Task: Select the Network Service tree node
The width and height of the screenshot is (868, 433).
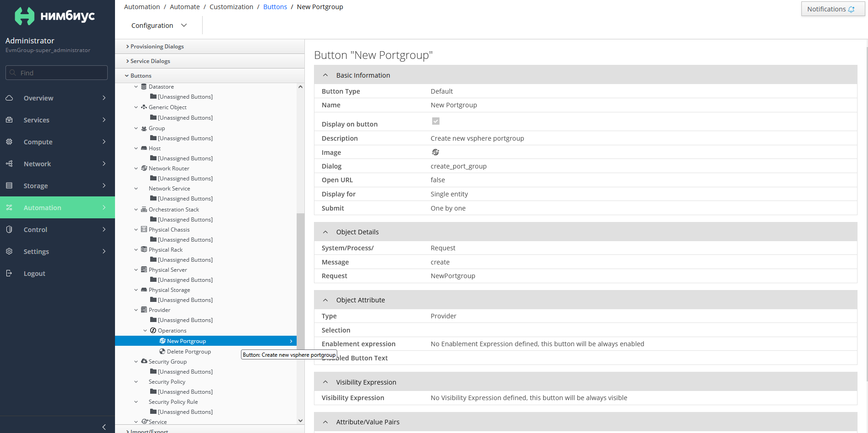Action: click(169, 189)
